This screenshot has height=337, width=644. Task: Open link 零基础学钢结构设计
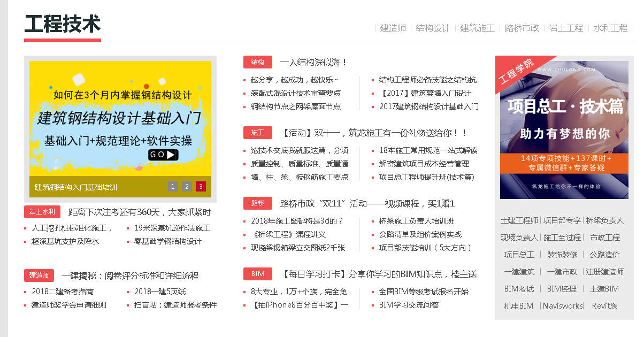[168, 241]
